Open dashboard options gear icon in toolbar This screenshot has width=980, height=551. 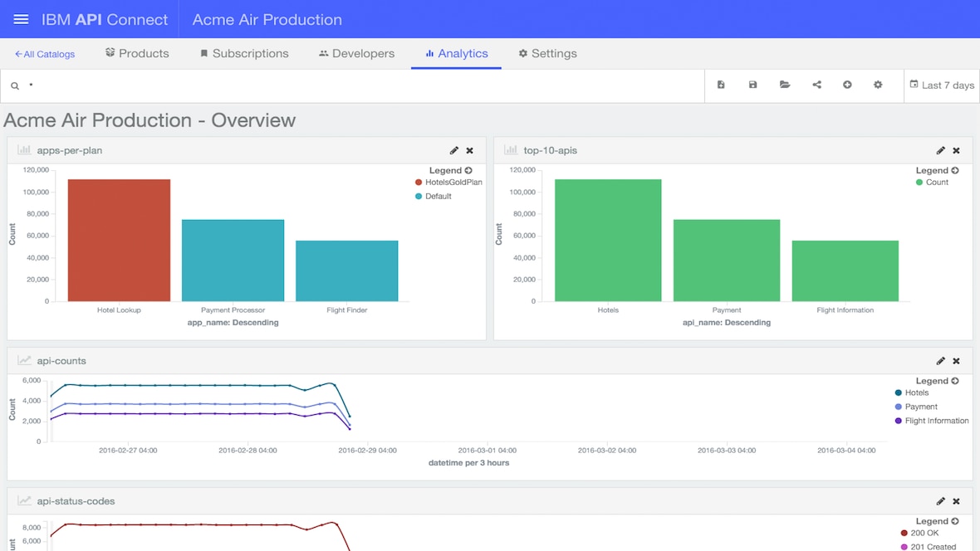(x=878, y=85)
